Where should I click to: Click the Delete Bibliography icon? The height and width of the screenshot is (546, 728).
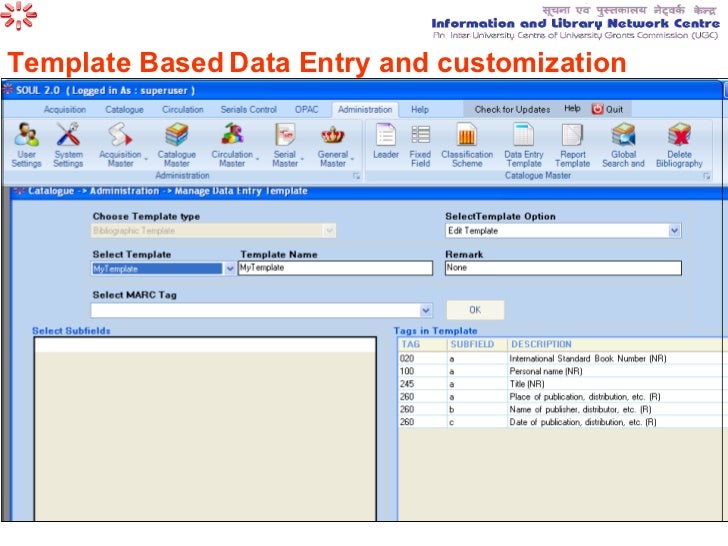[679, 135]
